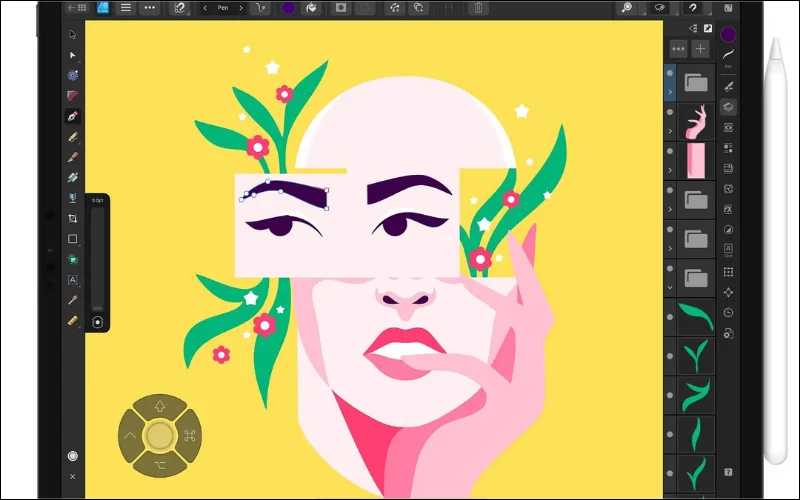800x500 pixels.
Task: Open the Stroke studio curve icon
Action: (x=728, y=55)
